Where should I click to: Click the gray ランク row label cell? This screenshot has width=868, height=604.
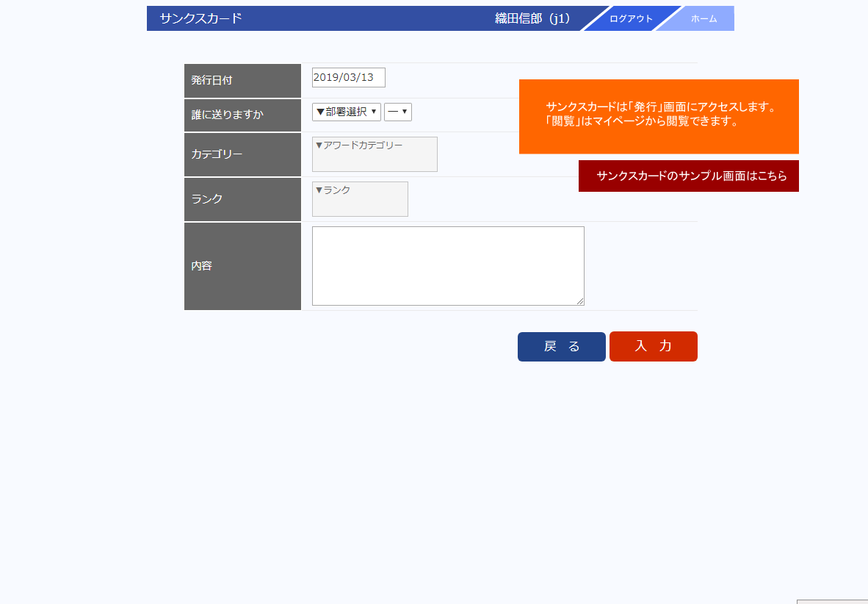point(242,199)
